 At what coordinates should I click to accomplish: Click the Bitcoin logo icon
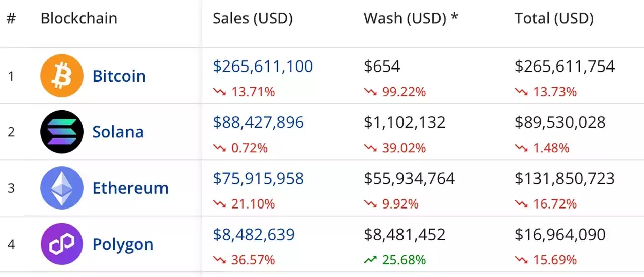pos(61,76)
